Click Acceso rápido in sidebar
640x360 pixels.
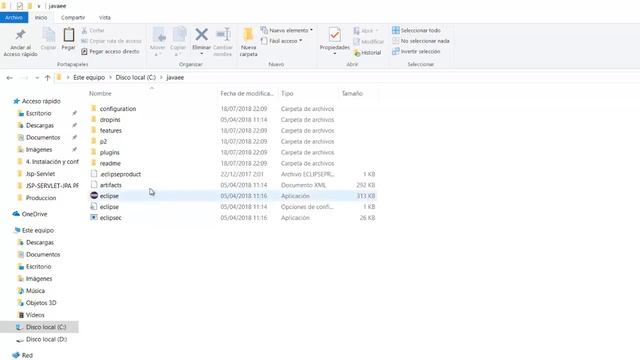coord(41,101)
